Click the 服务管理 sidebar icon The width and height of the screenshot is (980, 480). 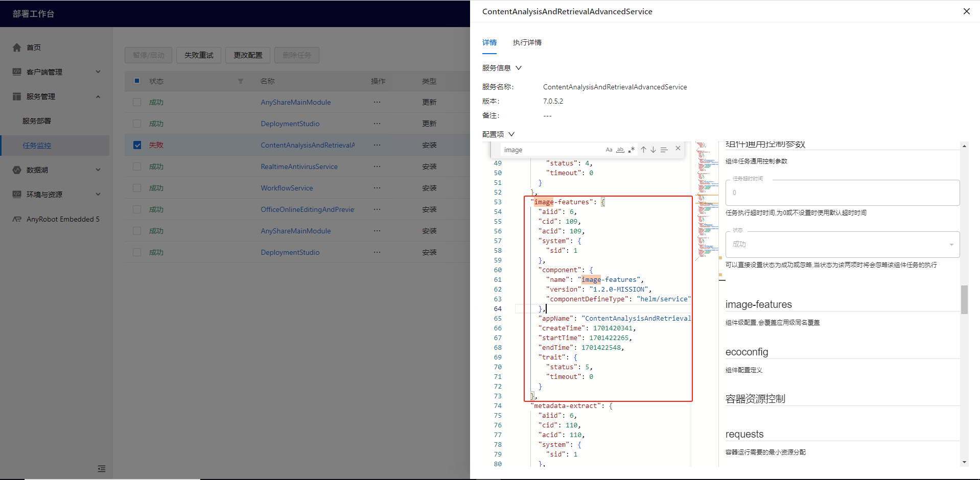click(17, 97)
